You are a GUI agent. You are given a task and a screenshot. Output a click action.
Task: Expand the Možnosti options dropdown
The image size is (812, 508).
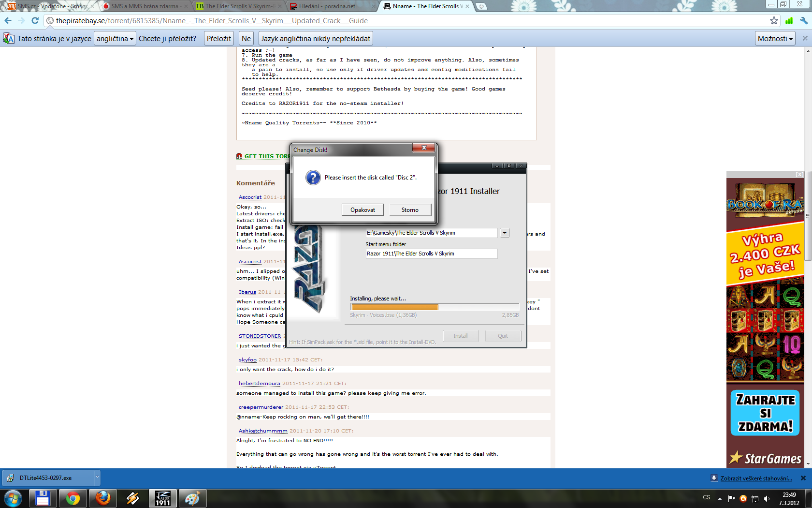[775, 39]
